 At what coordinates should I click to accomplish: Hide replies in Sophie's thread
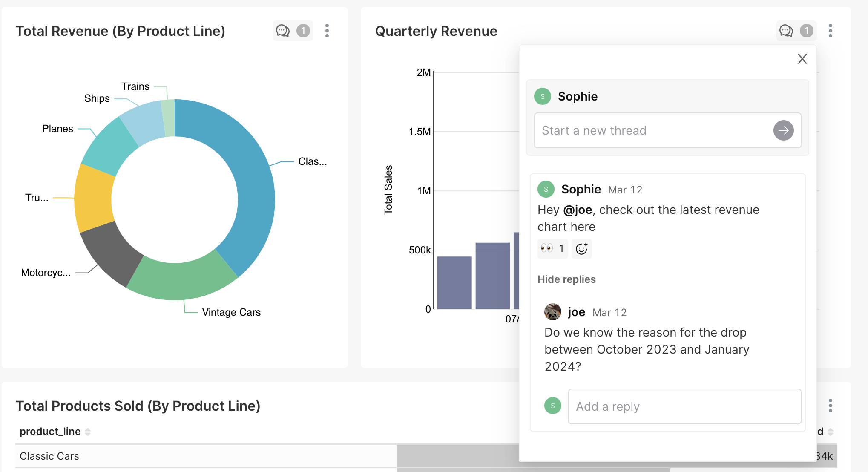click(566, 279)
